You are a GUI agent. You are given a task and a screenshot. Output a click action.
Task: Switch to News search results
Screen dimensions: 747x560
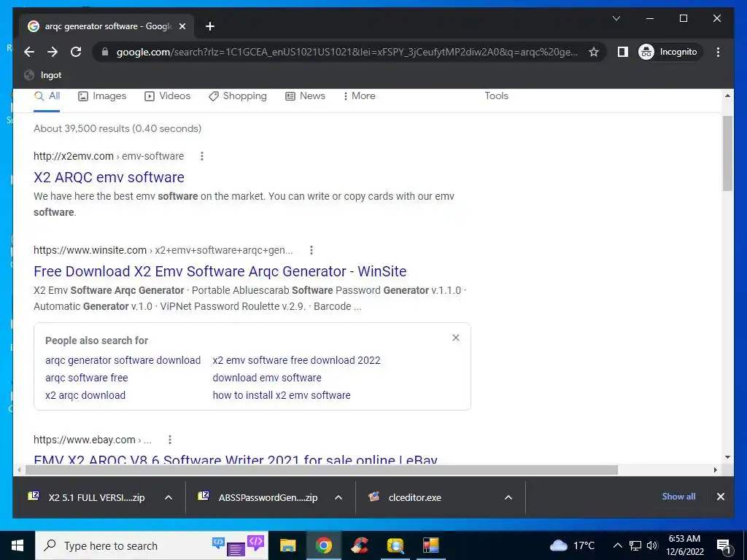pyautogui.click(x=306, y=96)
